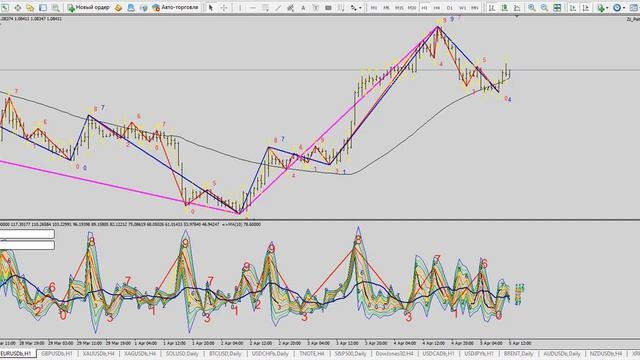640x360 pixels.
Task: Click the blue person account icon
Action: pyautogui.click(x=131, y=8)
